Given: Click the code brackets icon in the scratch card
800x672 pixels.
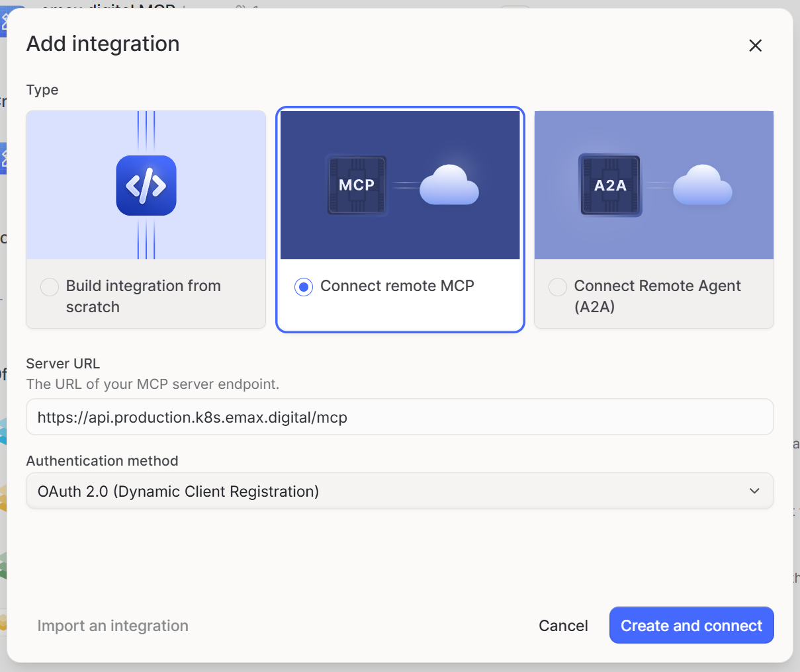Looking at the screenshot, I should pyautogui.click(x=146, y=185).
